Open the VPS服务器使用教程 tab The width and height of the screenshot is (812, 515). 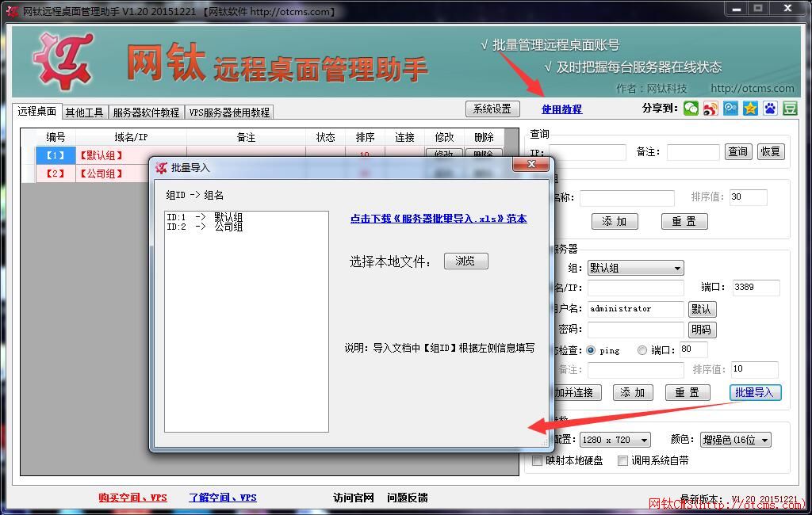(231, 112)
